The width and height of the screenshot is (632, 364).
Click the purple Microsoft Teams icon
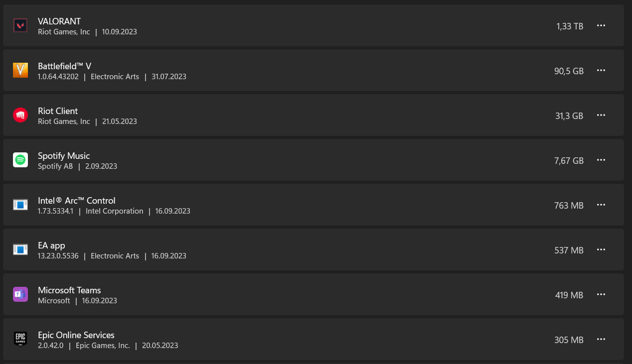pyautogui.click(x=20, y=295)
